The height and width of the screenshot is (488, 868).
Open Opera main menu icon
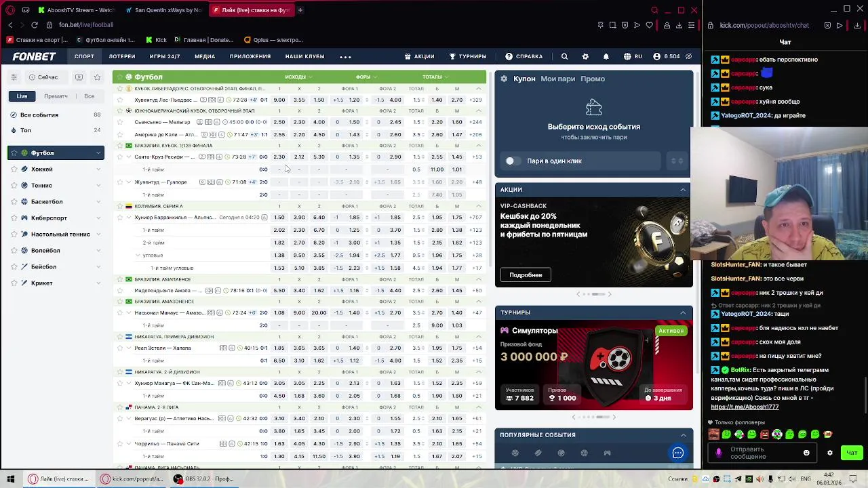pyautogui.click(x=10, y=10)
